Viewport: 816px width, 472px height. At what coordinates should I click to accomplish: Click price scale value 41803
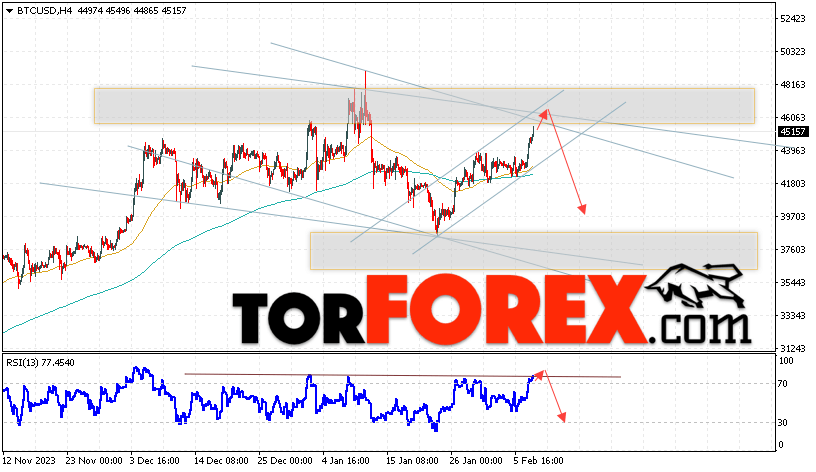click(x=793, y=184)
